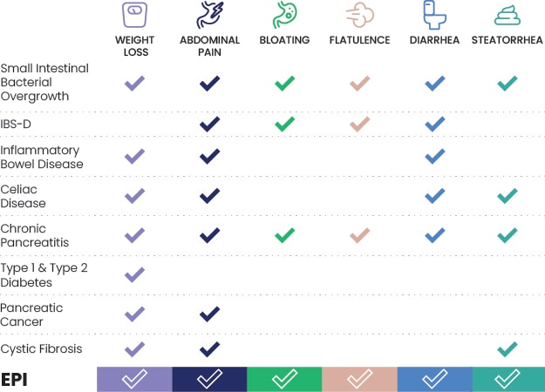The width and height of the screenshot is (545, 392).
Task: Click the Pancreatic Cancer row label
Action: click(31, 314)
